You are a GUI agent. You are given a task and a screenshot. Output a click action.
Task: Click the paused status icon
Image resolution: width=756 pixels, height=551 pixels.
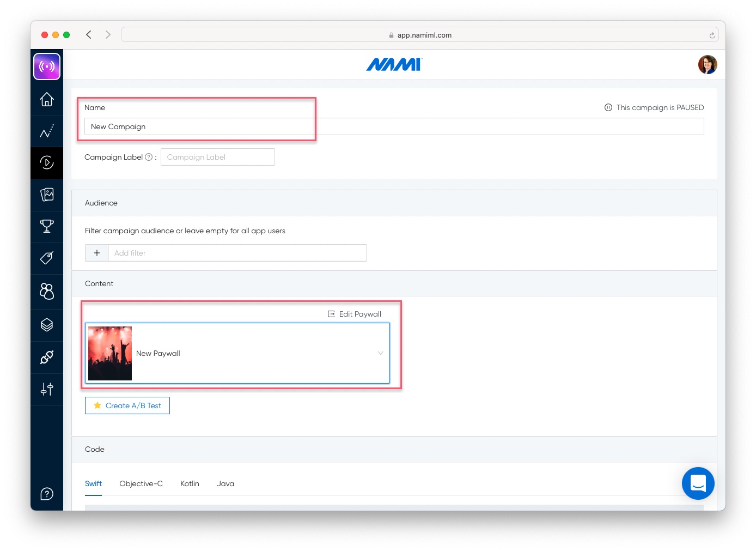[608, 107]
